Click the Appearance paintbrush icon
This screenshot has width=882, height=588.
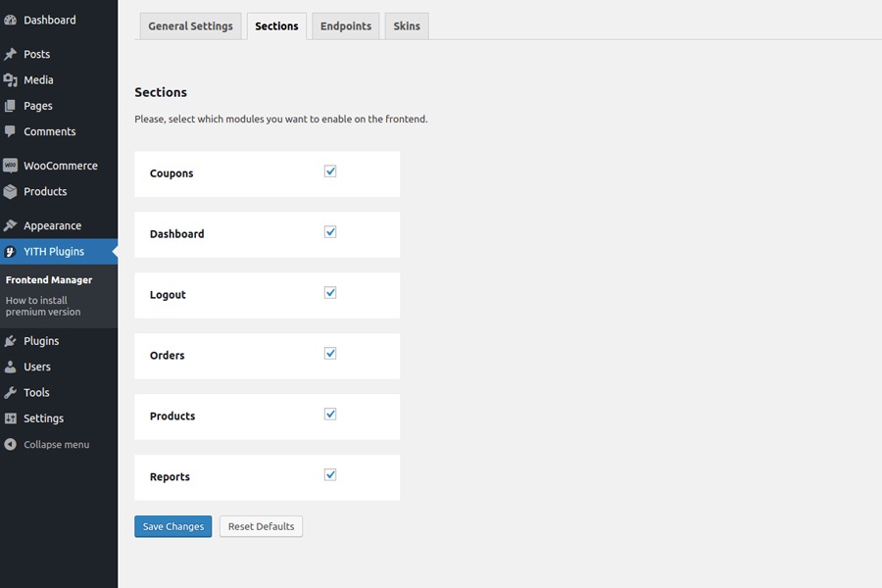pos(11,225)
